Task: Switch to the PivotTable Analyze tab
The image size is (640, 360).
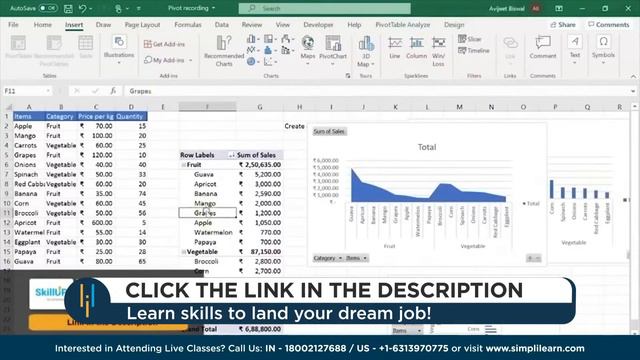Action: coord(402,25)
